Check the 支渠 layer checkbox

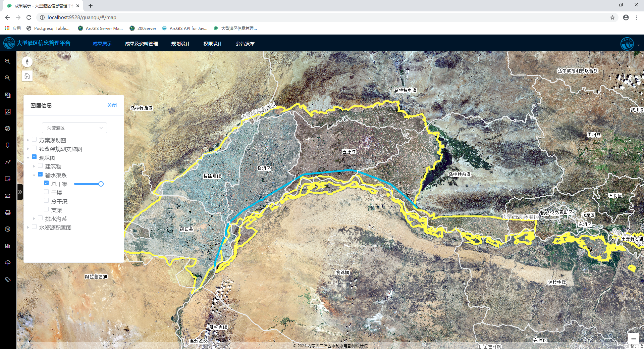[x=46, y=209]
